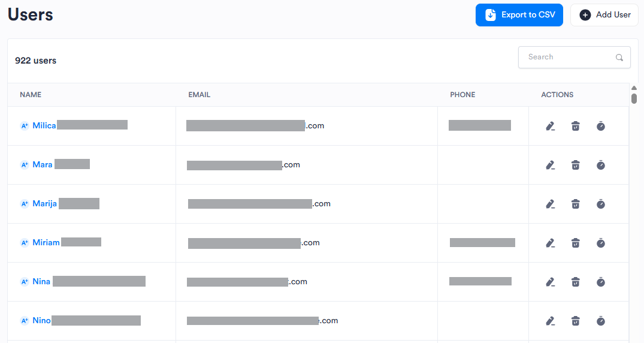Open timer action for Marija

tap(600, 204)
